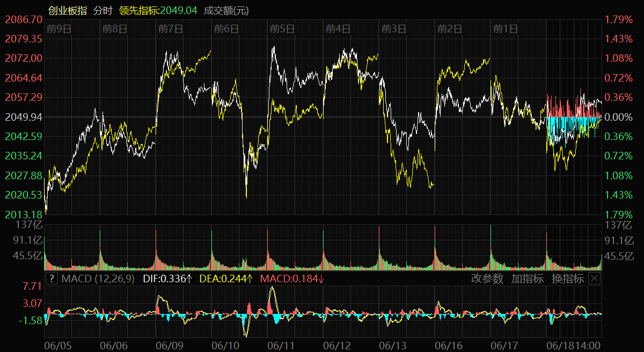Jump to the 前9日 day section
This screenshot has height=352, width=644.
pos(59,29)
